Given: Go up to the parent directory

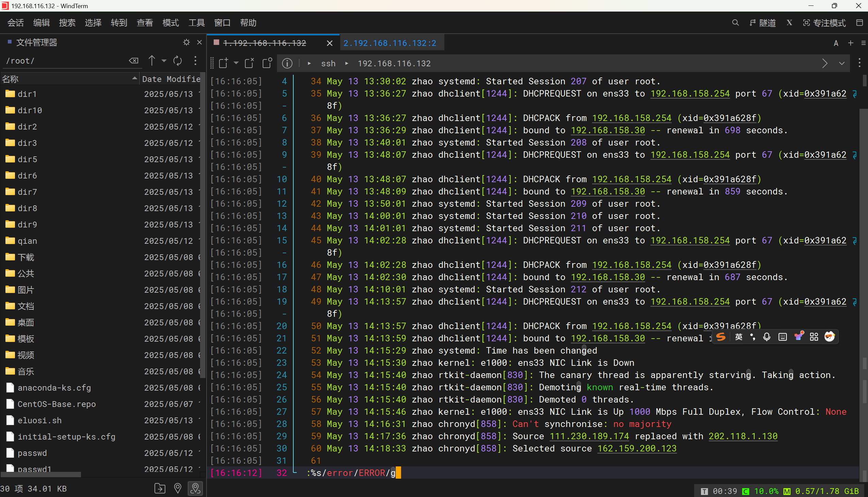Looking at the screenshot, I should [x=152, y=61].
